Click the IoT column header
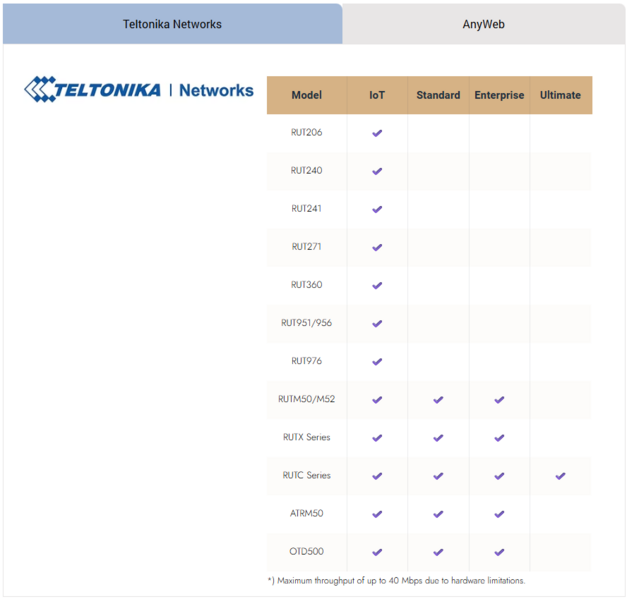This screenshot has width=627, height=599. point(377,95)
